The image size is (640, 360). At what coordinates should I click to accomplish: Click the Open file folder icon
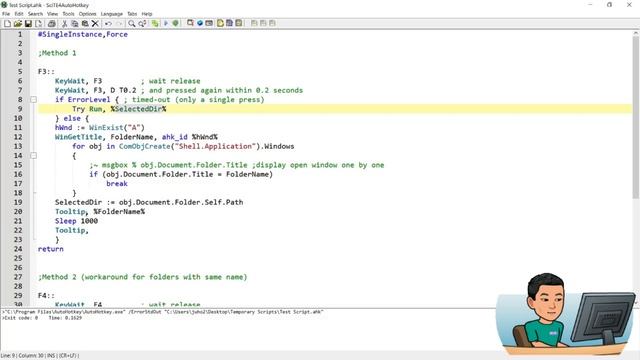coord(18,23)
